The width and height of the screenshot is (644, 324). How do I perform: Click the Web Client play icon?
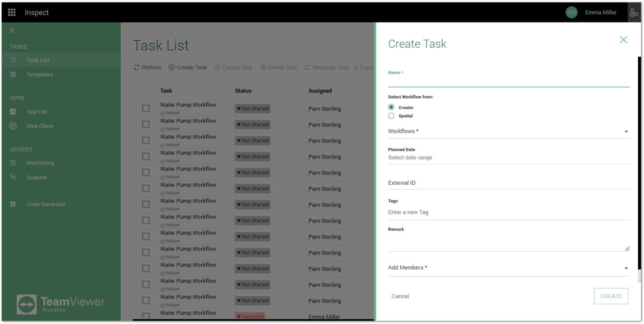(13, 126)
